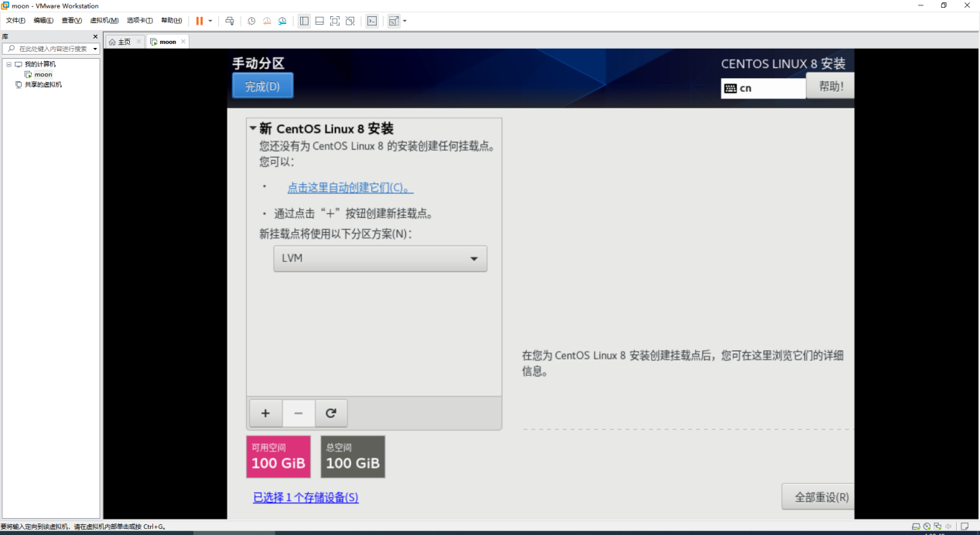Image resolution: width=980 pixels, height=535 pixels.
Task: Click the CENTOS LINUX 8 安装 title text
Action: (x=784, y=63)
